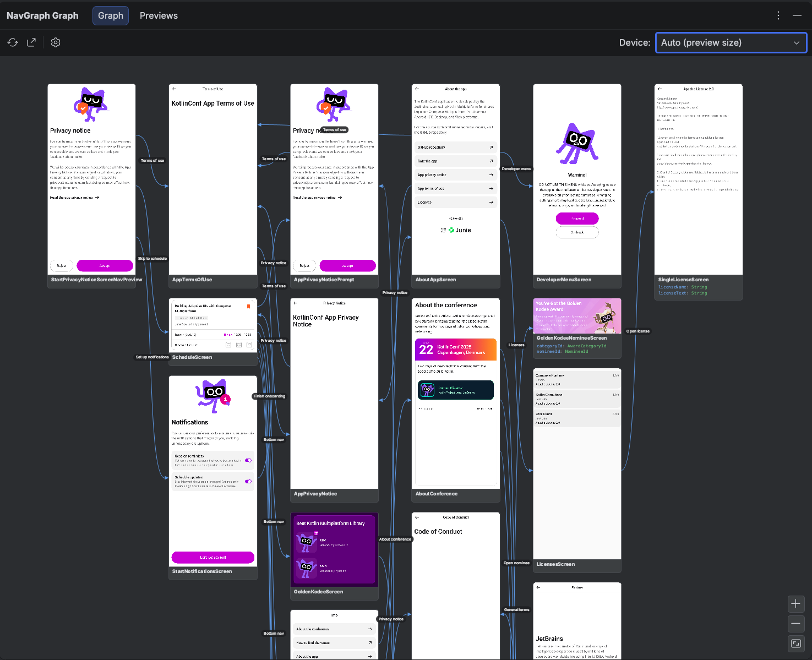
Task: Click the 'KotlinConf 2025' date banner
Action: tap(456, 350)
